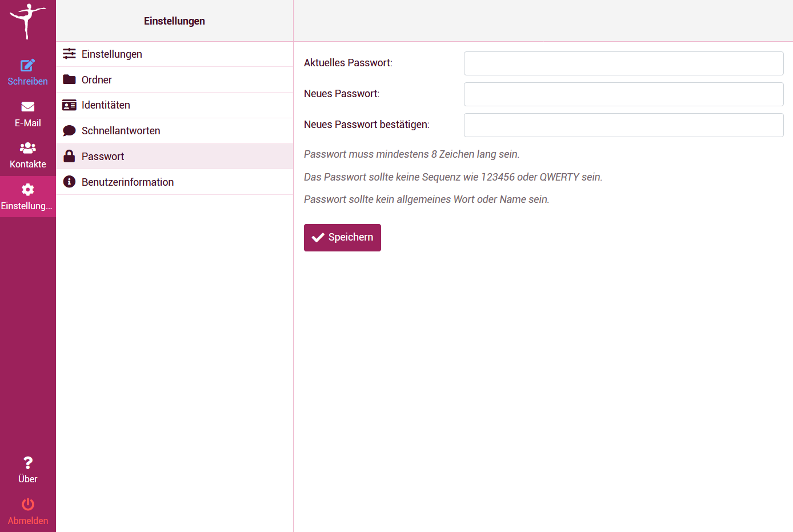
Task: Click the ballerina logo
Action: (27, 21)
